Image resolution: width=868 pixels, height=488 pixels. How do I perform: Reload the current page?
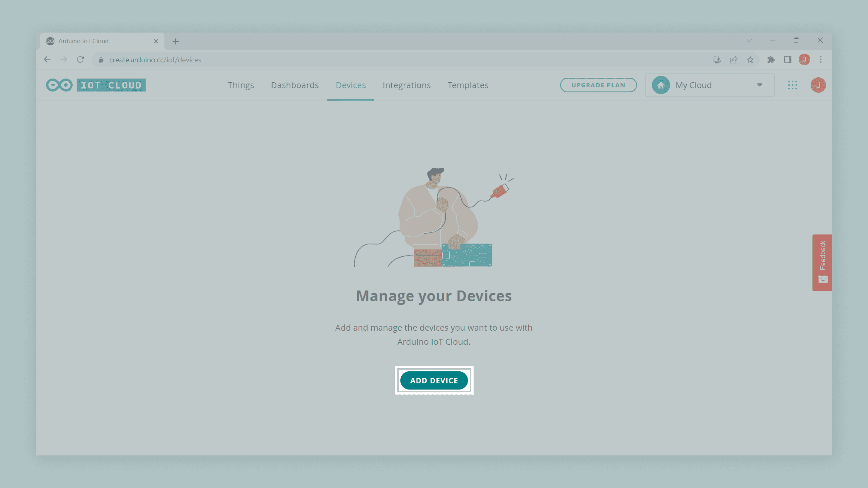(x=80, y=60)
